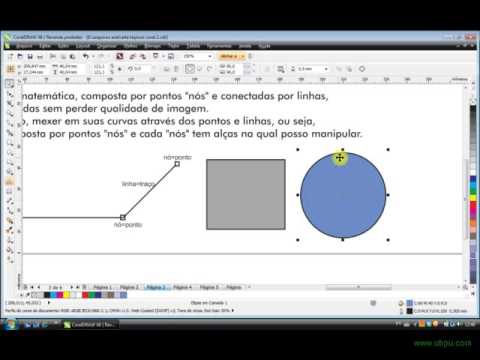Select the Freehand tool in the toolbox
This screenshot has height=360, width=480.
coord(10,124)
